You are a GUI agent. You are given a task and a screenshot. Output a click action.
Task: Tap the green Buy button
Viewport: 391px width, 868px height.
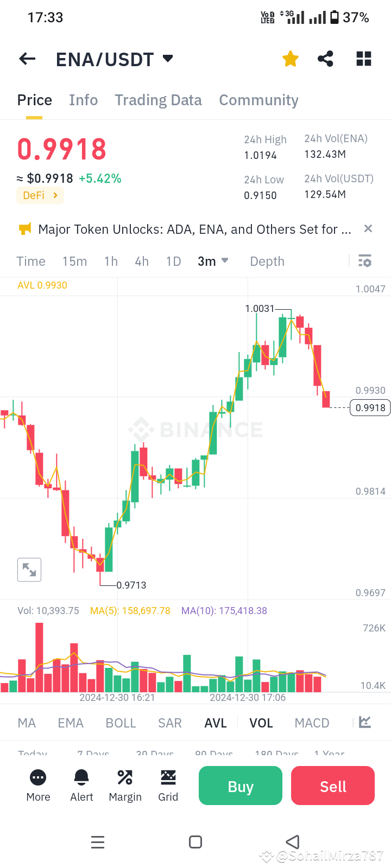(240, 785)
